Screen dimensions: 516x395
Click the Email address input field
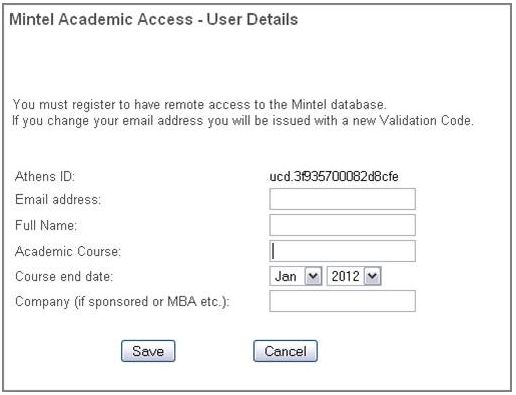342,199
